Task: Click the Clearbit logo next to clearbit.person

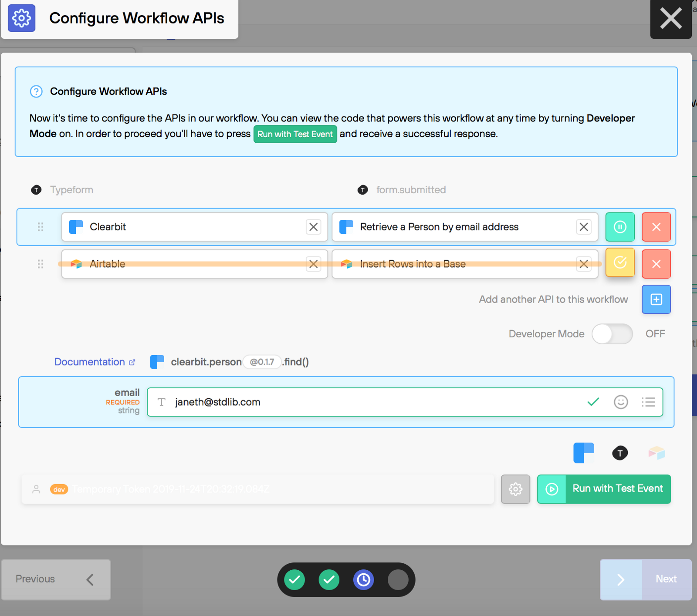Action: [x=157, y=362]
